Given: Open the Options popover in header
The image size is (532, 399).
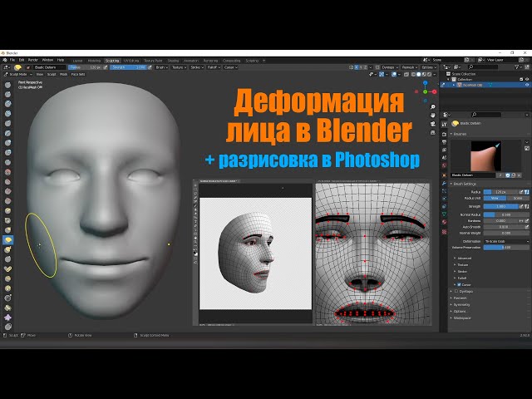Looking at the screenshot, I should (428, 67).
